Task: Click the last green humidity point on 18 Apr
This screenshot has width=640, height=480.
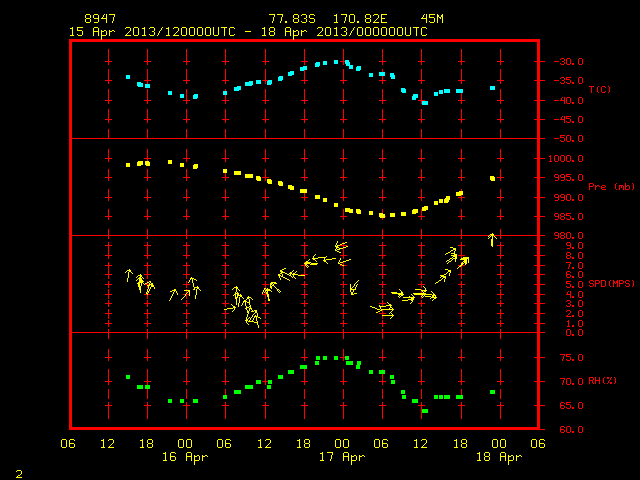Action: (493, 392)
